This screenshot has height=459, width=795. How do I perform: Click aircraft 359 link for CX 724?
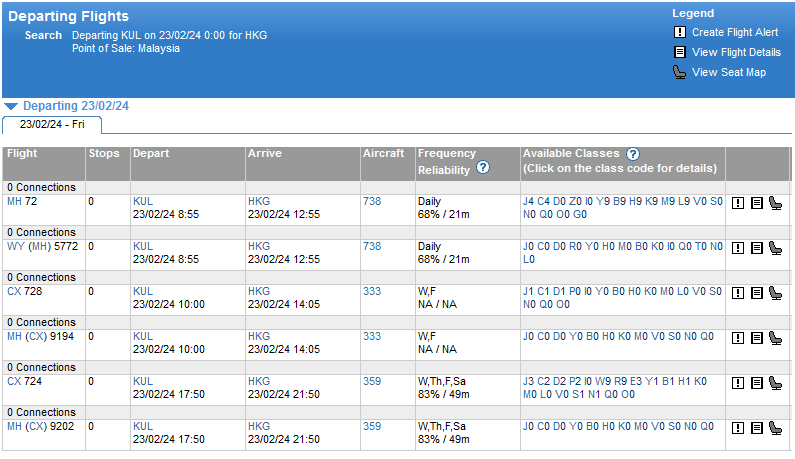pos(371,381)
